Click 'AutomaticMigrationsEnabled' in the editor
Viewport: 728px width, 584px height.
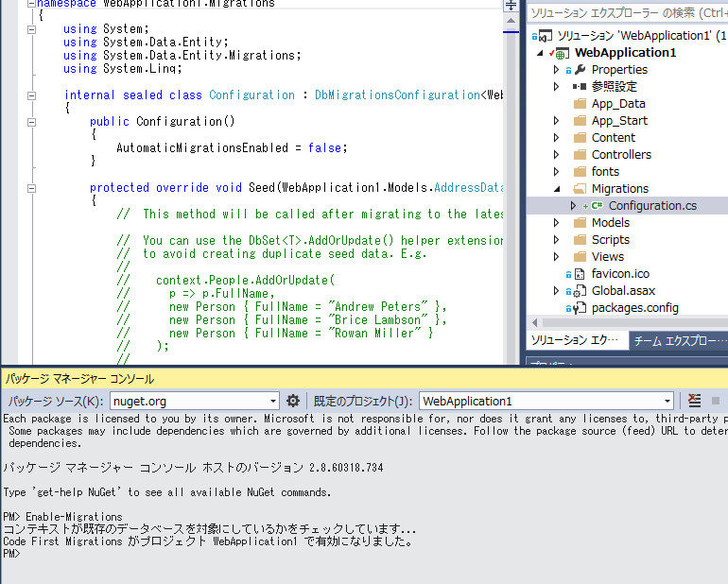[x=202, y=148]
